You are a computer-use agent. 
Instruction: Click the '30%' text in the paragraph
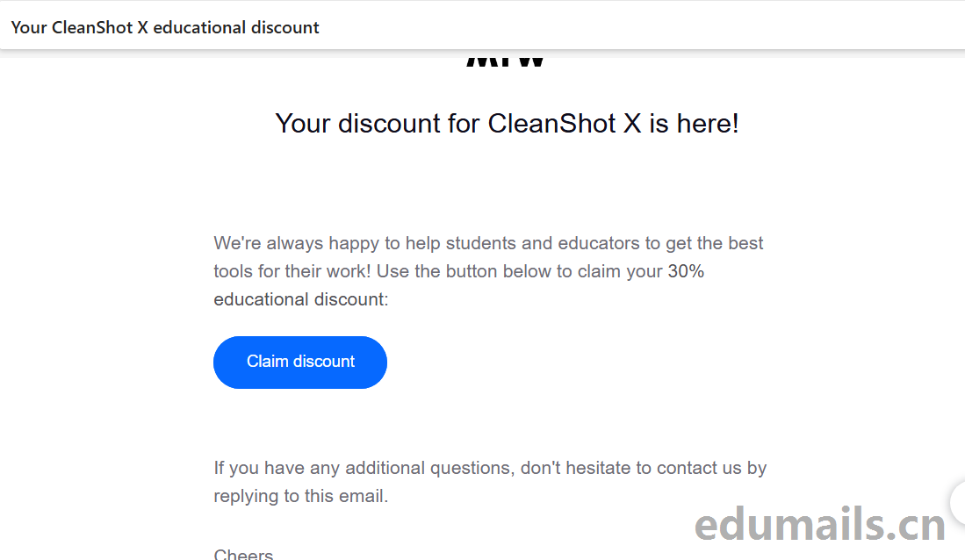tap(686, 271)
